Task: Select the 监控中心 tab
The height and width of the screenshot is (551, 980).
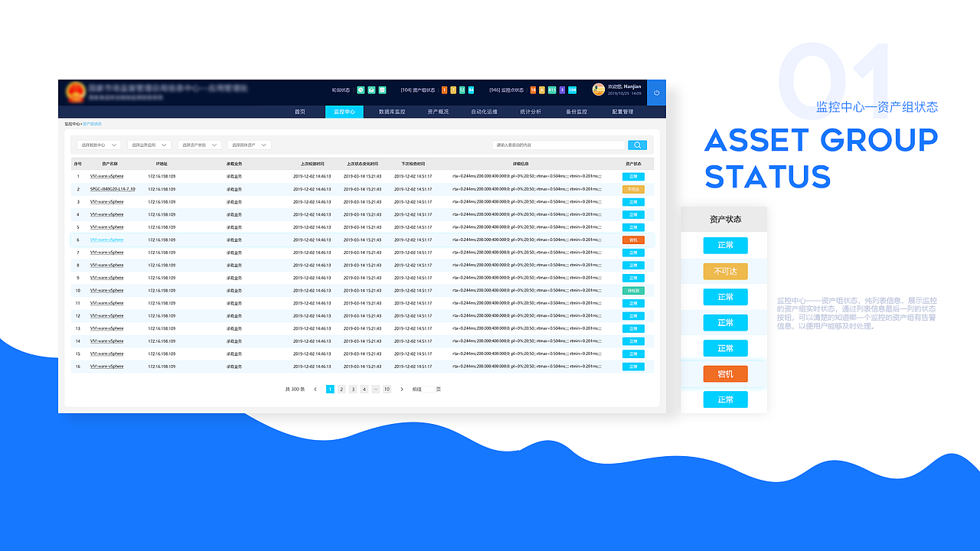Action: tap(345, 112)
